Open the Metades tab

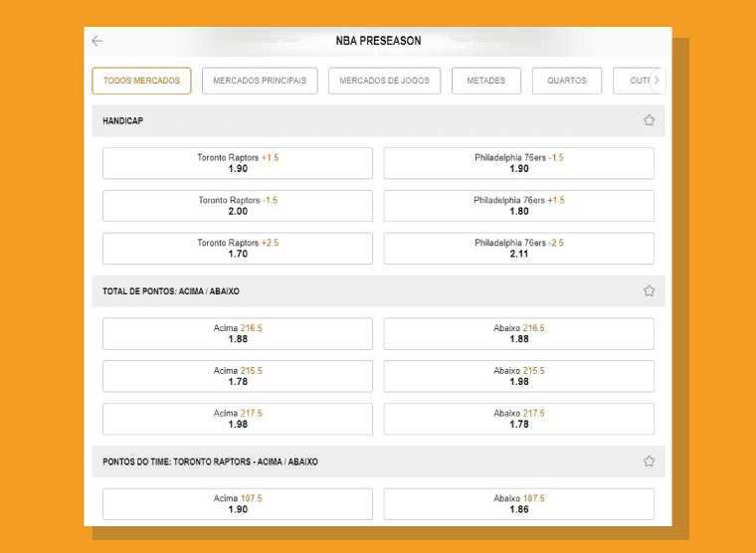click(486, 81)
